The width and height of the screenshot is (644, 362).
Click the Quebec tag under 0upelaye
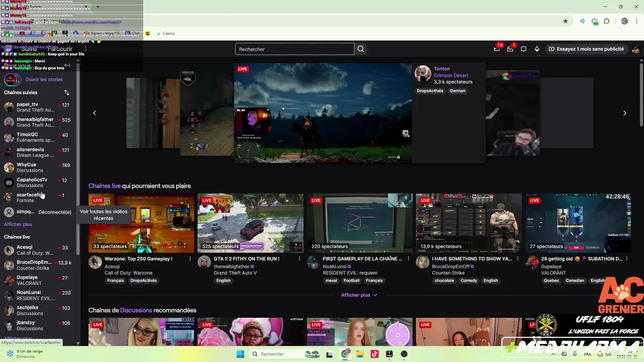[551, 281]
